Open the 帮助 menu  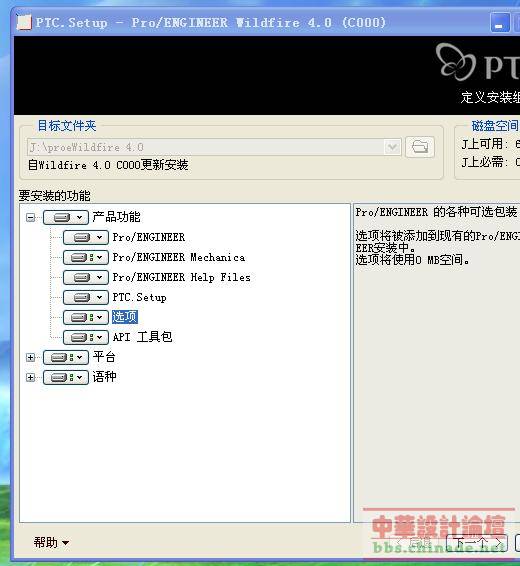coord(51,543)
